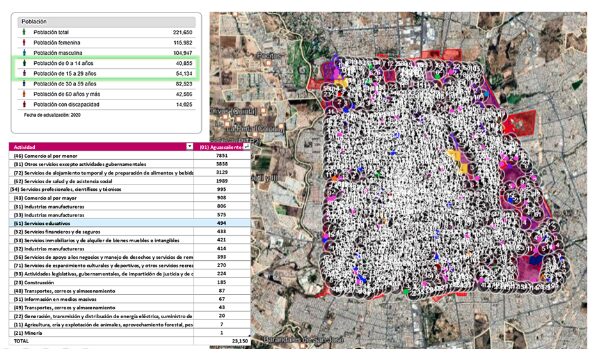The image size is (600, 364).
Task: Click the yellow polygon in the map center
Action: pyautogui.click(x=458, y=161)
